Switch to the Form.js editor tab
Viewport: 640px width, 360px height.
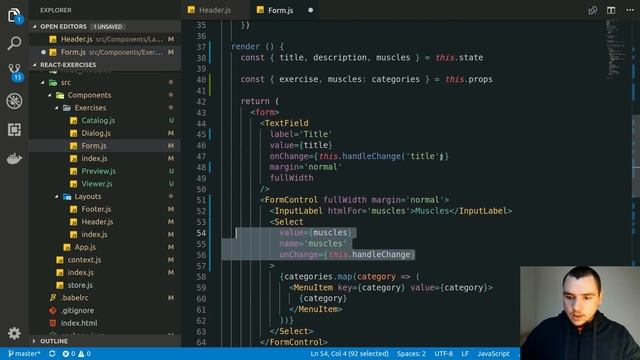(280, 10)
